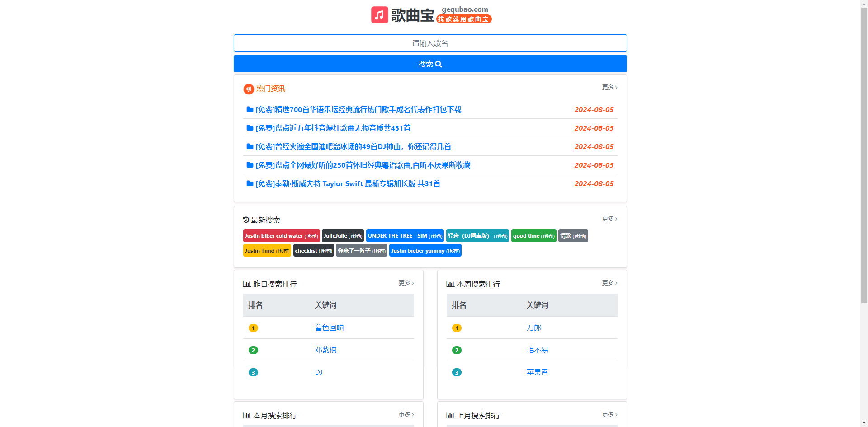Click the 本周搜索排行 bar chart icon
This screenshot has width=868, height=427.
click(x=450, y=284)
